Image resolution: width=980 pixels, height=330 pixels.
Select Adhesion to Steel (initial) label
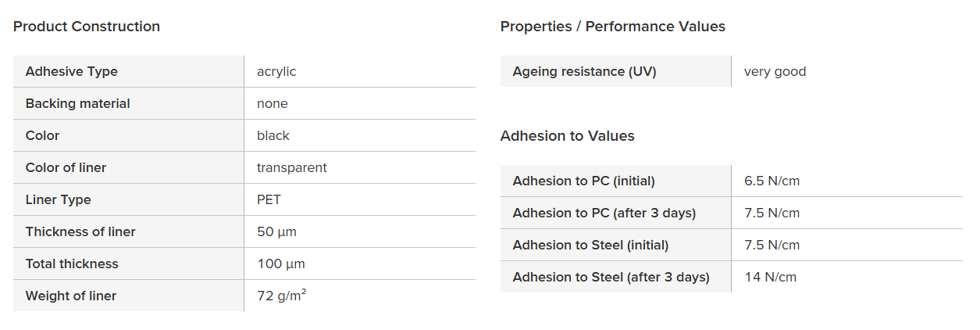(x=590, y=245)
